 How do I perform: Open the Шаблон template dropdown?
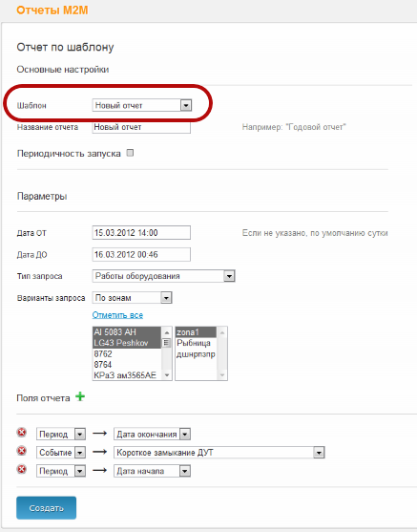[142, 105]
